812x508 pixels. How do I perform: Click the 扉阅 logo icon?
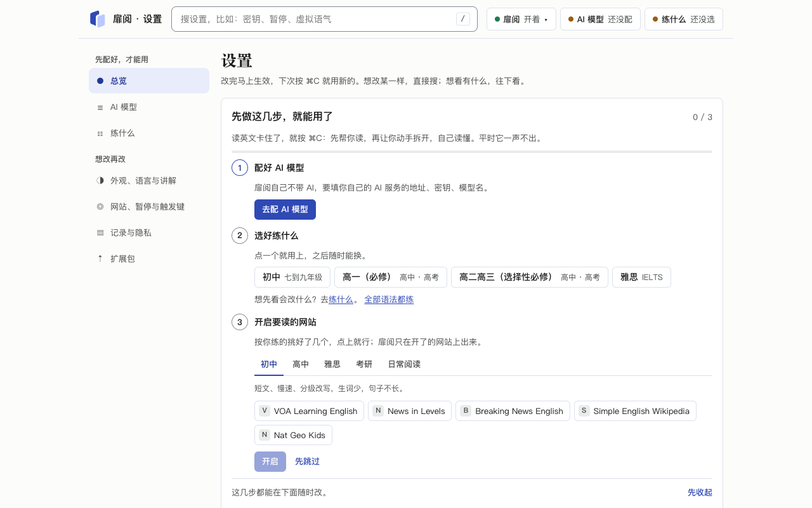[x=97, y=19]
